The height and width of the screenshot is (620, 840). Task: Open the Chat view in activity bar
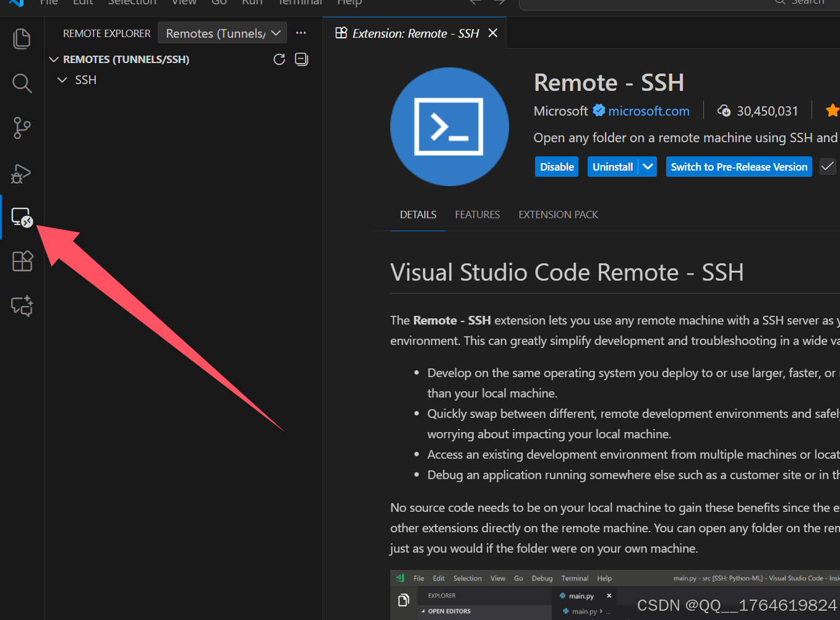tap(22, 305)
